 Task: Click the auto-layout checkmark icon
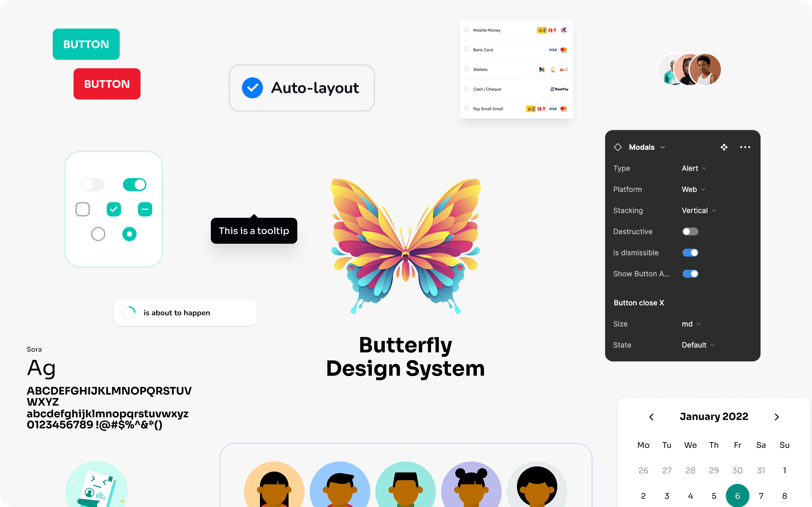tap(252, 88)
